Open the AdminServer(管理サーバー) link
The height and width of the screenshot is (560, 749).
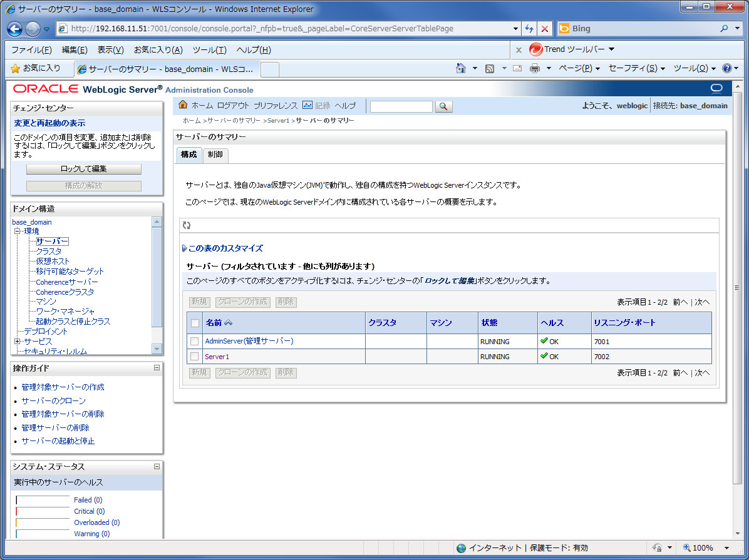249,341
